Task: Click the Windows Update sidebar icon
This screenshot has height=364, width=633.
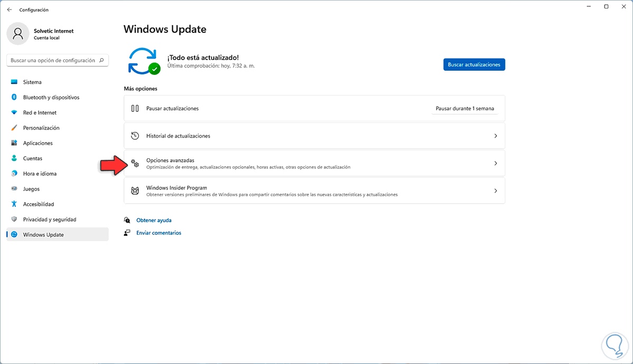Action: 14,235
